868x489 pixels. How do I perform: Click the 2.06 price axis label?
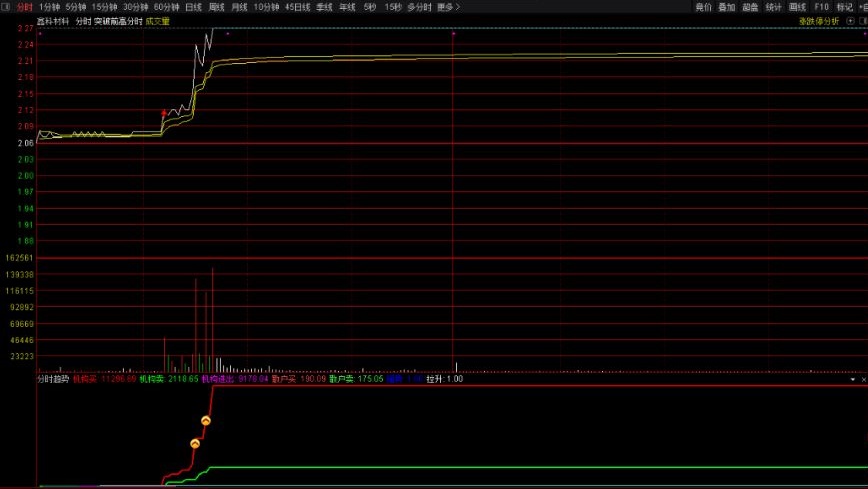tap(25, 143)
